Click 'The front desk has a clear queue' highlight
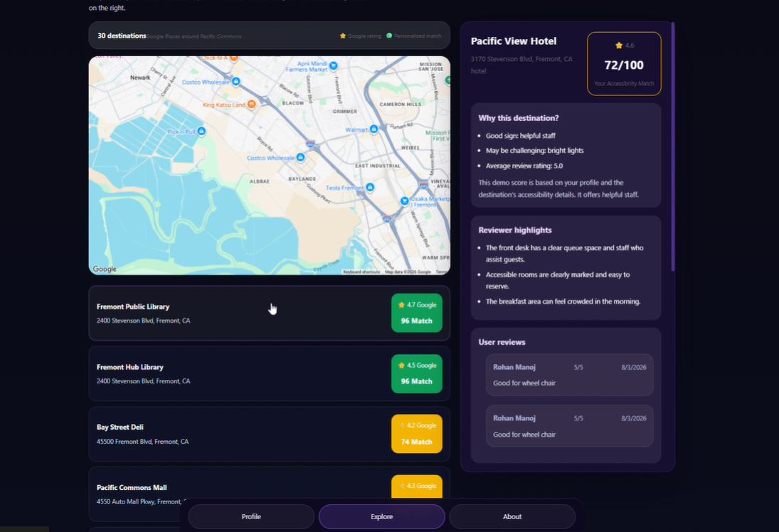Image resolution: width=779 pixels, height=532 pixels. (x=564, y=253)
